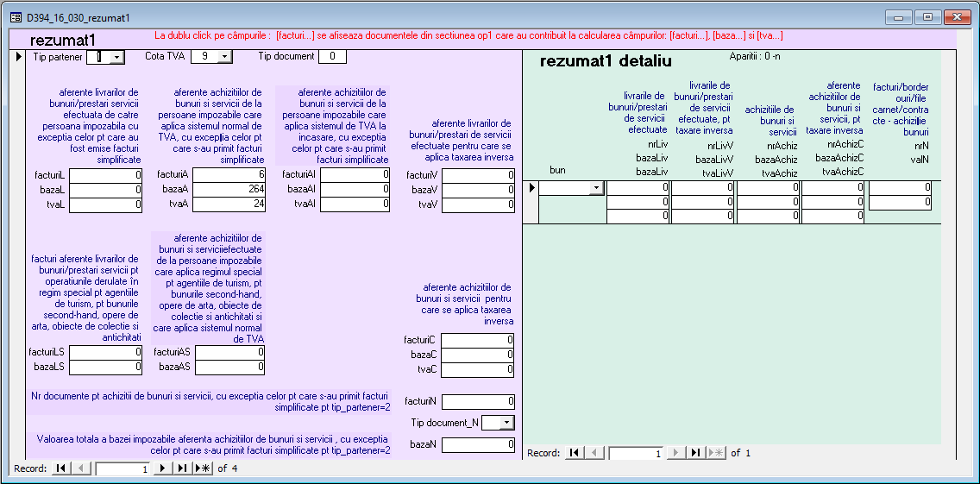This screenshot has height=484, width=980.
Task: Click bazaA field showing 264
Action: coord(228,190)
